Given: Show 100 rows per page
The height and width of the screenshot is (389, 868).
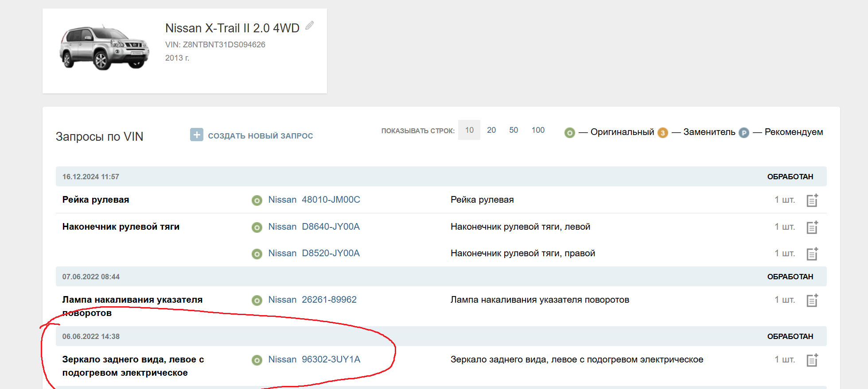Looking at the screenshot, I should (538, 130).
